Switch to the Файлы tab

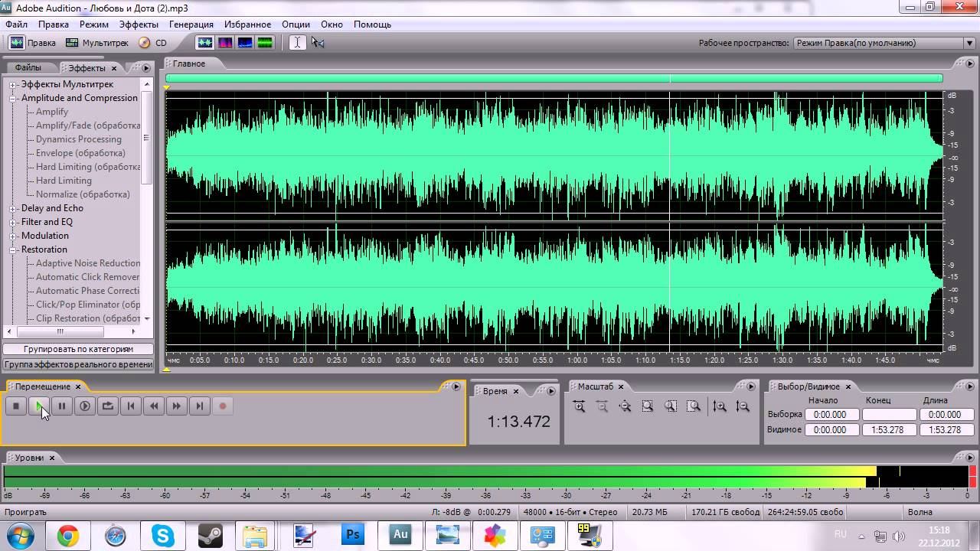pyautogui.click(x=28, y=68)
